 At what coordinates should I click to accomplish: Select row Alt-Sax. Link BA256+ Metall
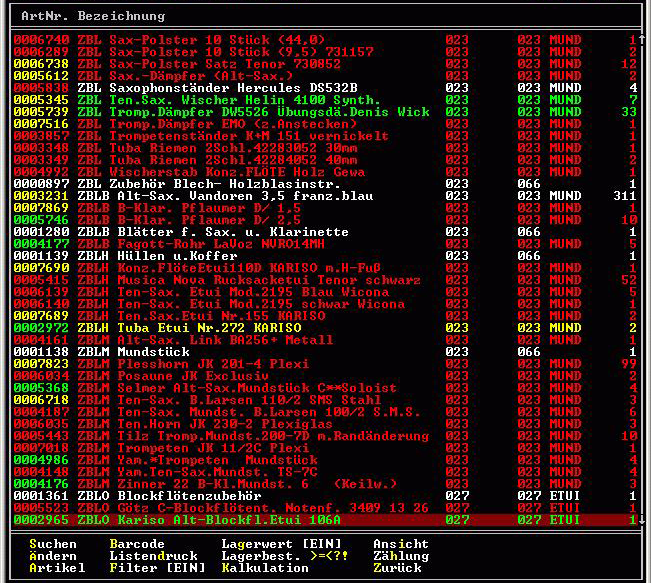point(325,340)
